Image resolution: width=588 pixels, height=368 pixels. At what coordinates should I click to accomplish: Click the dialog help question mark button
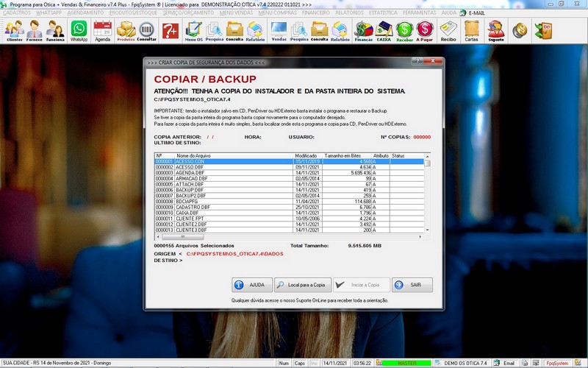417,61
